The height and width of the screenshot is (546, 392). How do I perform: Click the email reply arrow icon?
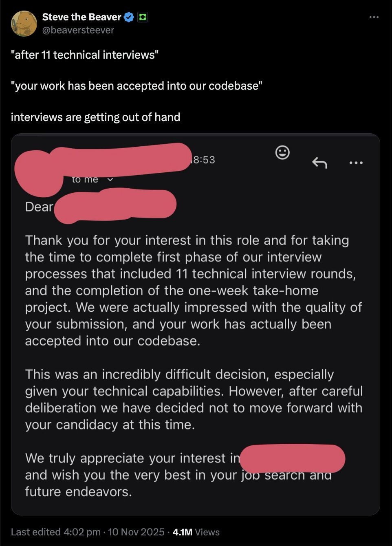tap(319, 163)
